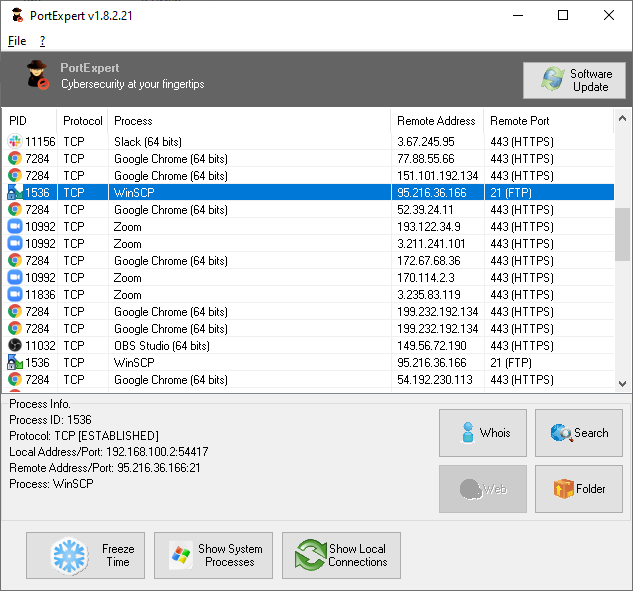Maximize the PortExpert window
The image size is (633, 591).
563,15
